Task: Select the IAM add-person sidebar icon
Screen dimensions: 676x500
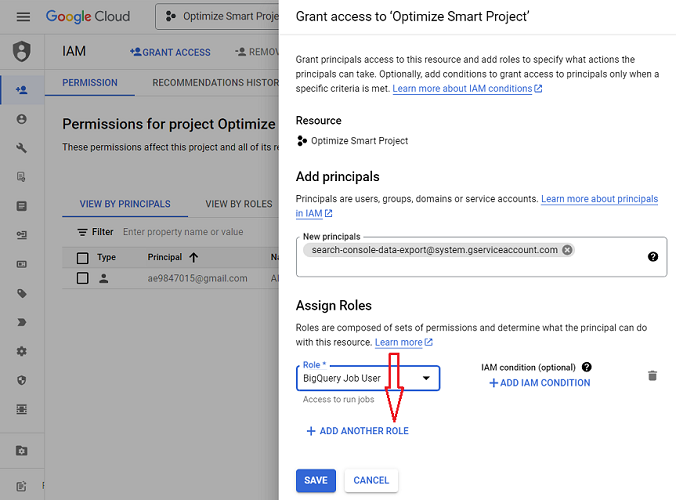Action: (22, 90)
